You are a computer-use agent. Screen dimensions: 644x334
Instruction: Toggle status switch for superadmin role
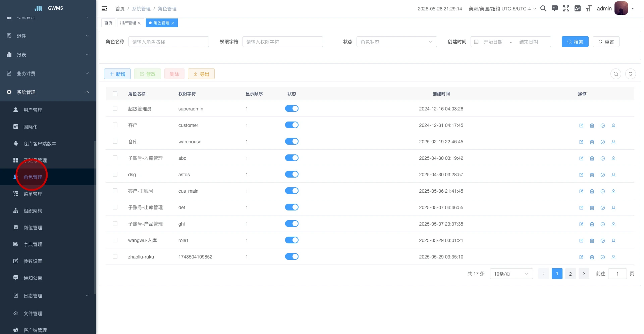pyautogui.click(x=292, y=108)
